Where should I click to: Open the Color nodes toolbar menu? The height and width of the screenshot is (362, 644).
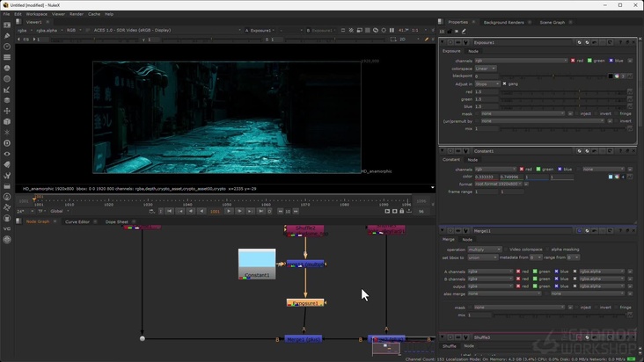click(7, 68)
